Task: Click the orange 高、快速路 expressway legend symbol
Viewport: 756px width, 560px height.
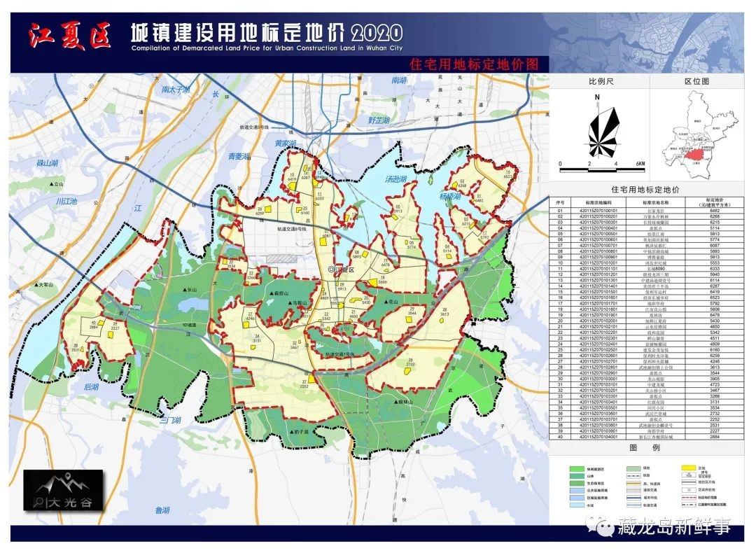Action: point(633,482)
